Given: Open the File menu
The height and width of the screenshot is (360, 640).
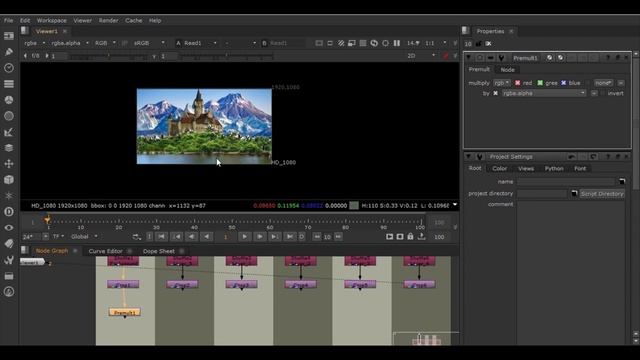Looking at the screenshot, I should click(x=9, y=20).
